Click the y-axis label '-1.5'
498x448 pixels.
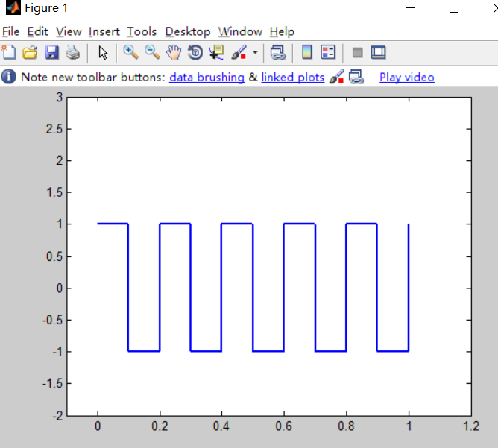click(52, 384)
